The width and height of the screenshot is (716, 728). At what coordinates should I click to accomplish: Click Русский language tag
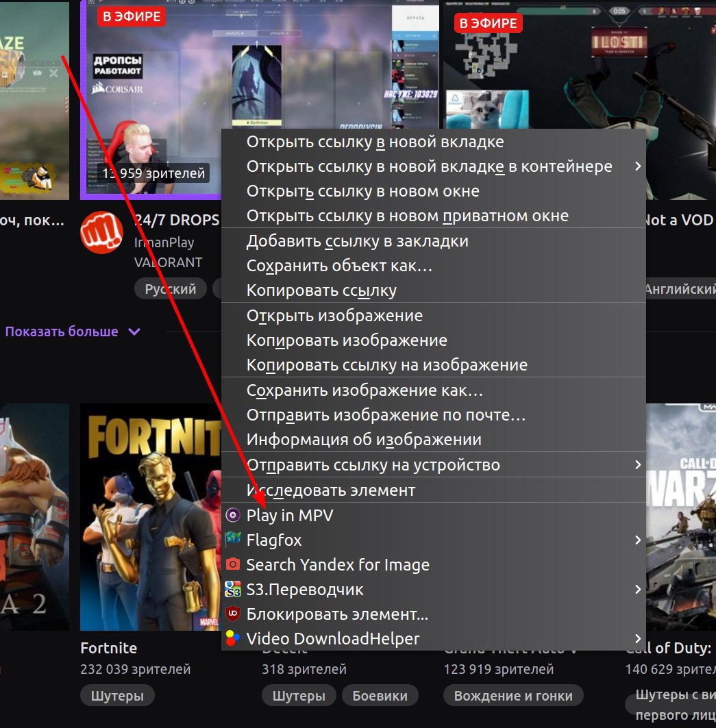point(171,289)
